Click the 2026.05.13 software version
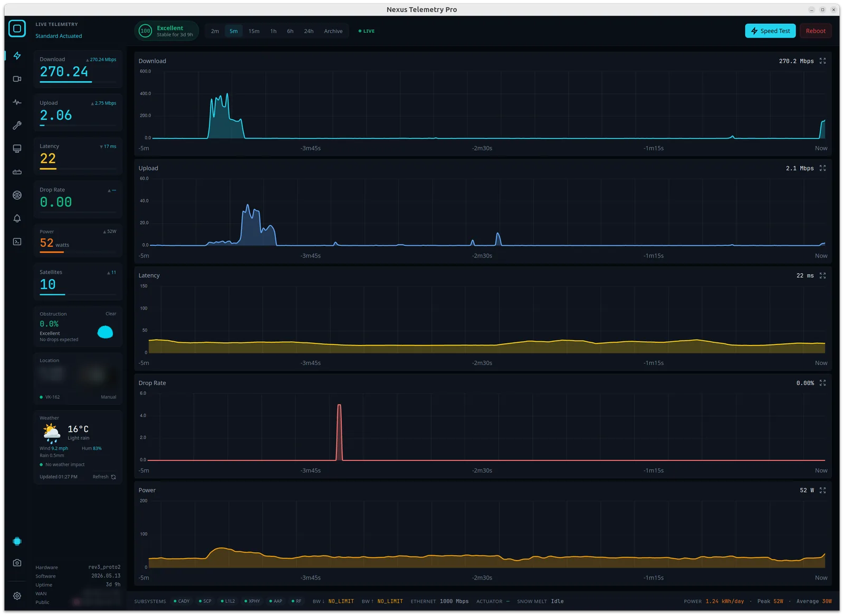844x616 pixels. tap(105, 576)
